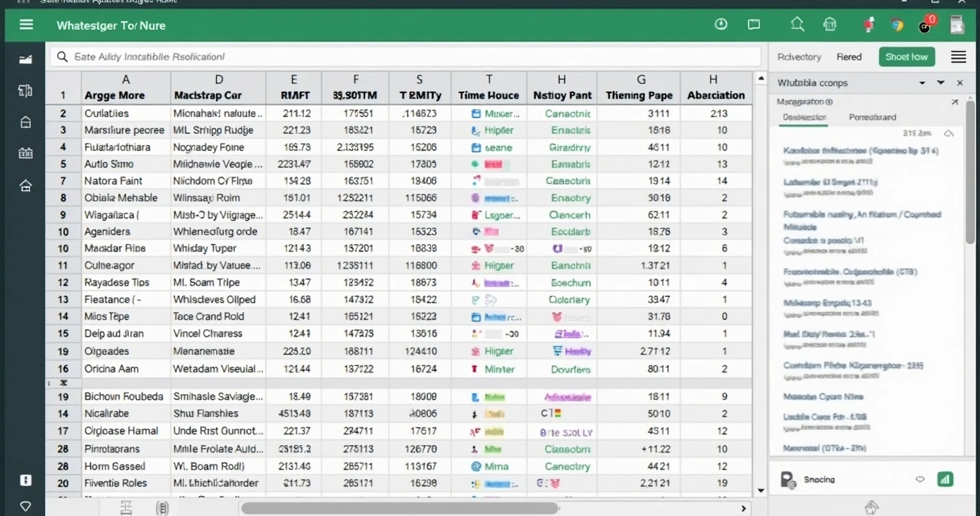Click the shield icon at the sidebar bottom
The image size is (980, 516).
pos(26,506)
